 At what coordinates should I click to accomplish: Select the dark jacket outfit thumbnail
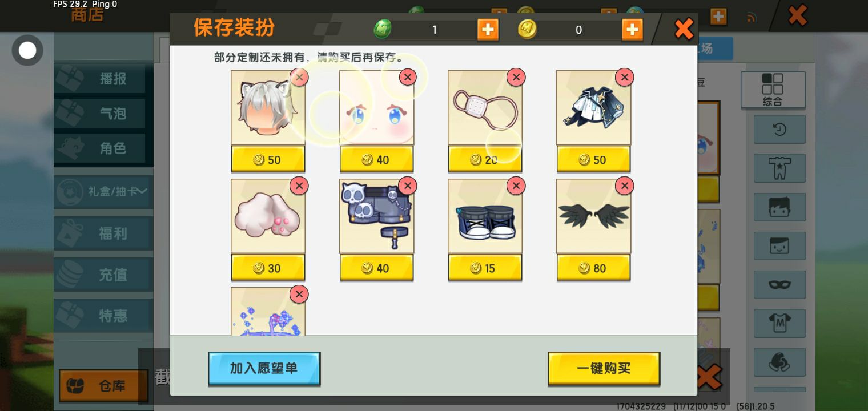[593, 108]
